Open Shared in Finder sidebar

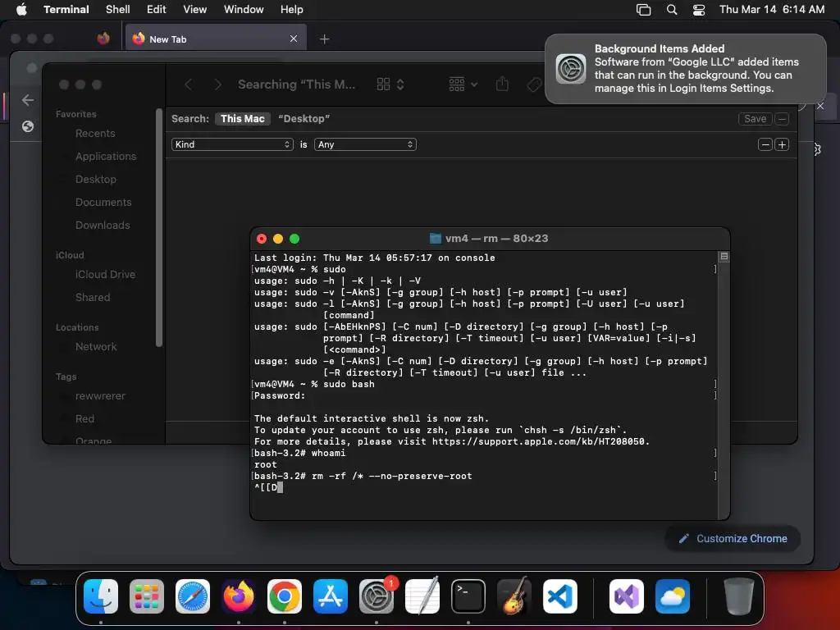(x=93, y=297)
